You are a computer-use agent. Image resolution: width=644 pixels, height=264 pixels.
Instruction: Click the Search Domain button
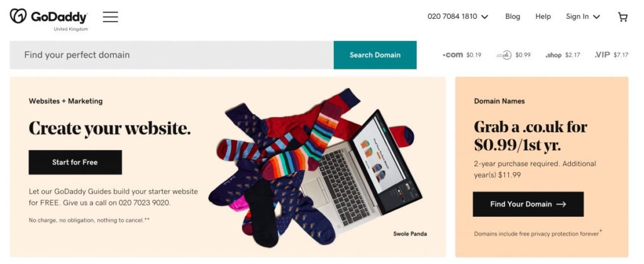[375, 55]
